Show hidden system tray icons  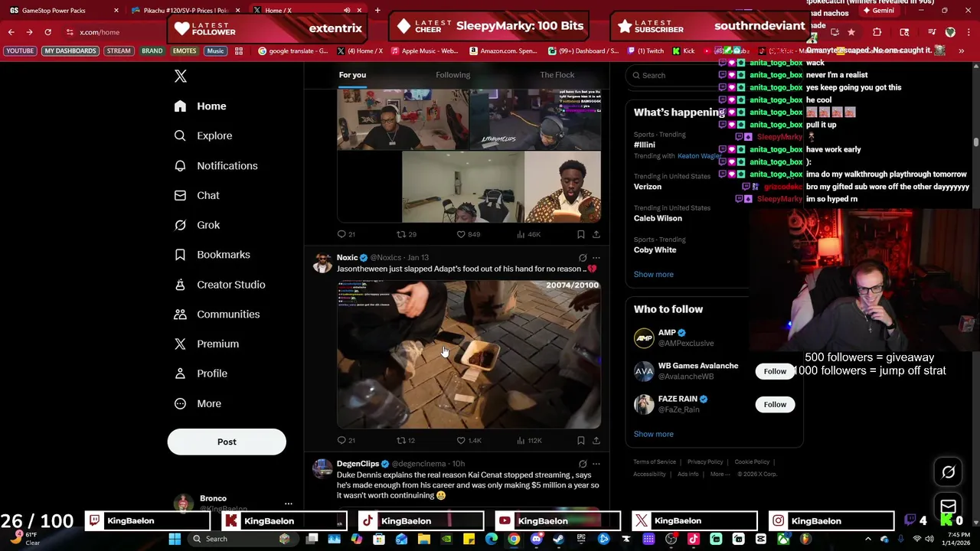click(867, 539)
